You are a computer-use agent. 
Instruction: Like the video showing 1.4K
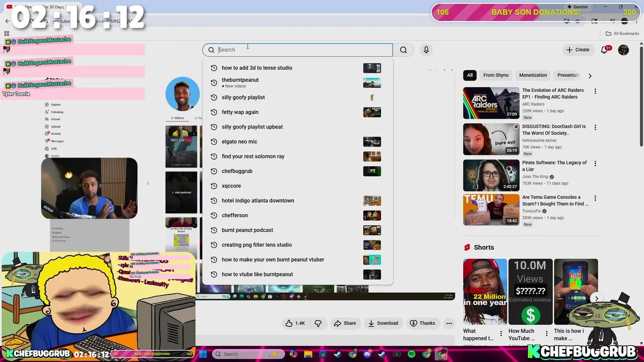tap(295, 323)
